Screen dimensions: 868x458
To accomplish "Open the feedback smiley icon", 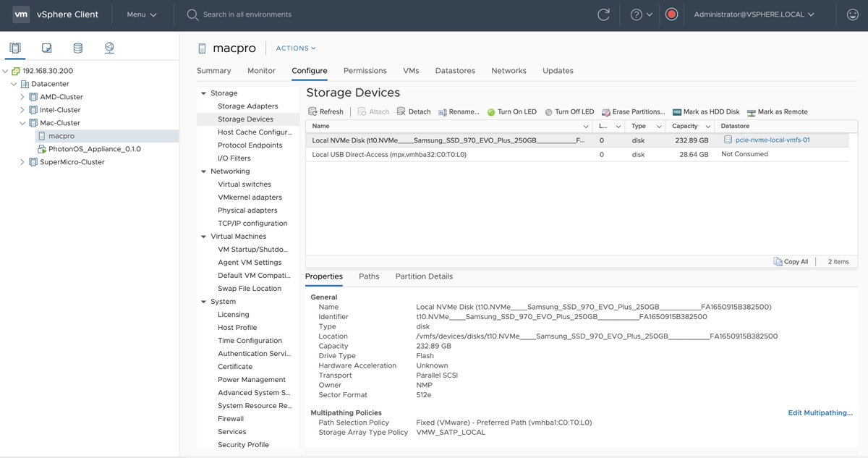I will [852, 14].
